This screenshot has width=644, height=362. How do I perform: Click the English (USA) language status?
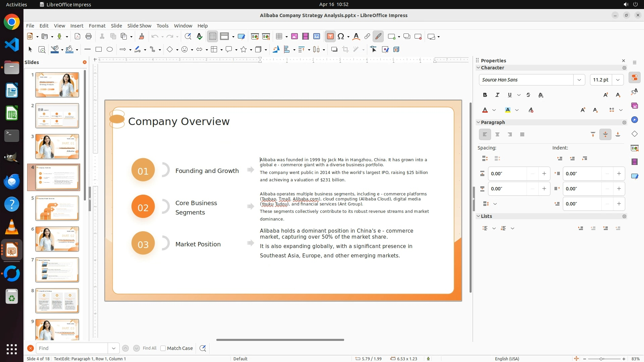click(x=506, y=359)
